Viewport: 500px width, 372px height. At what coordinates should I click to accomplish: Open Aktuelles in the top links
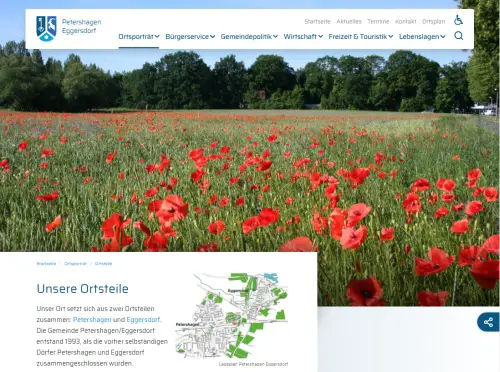[x=349, y=22]
